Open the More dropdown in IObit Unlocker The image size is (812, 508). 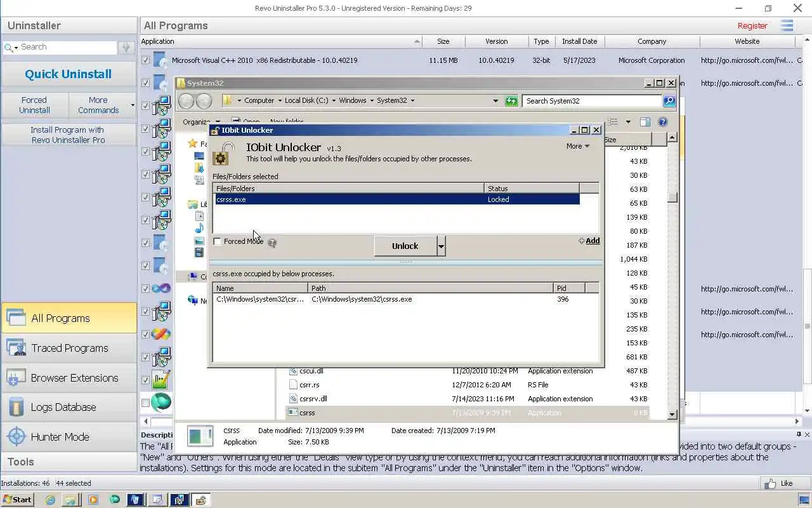(578, 146)
